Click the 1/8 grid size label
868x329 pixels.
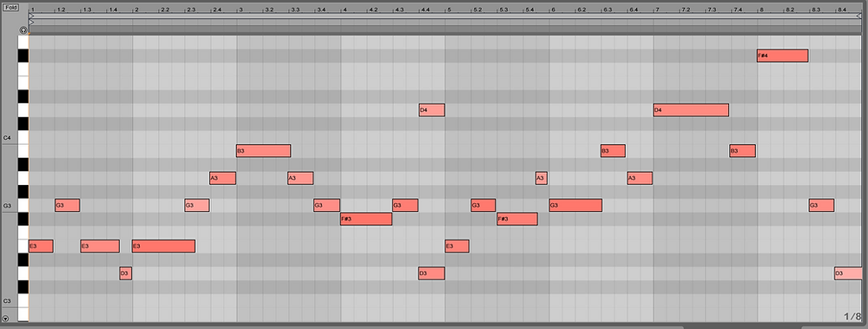click(852, 316)
